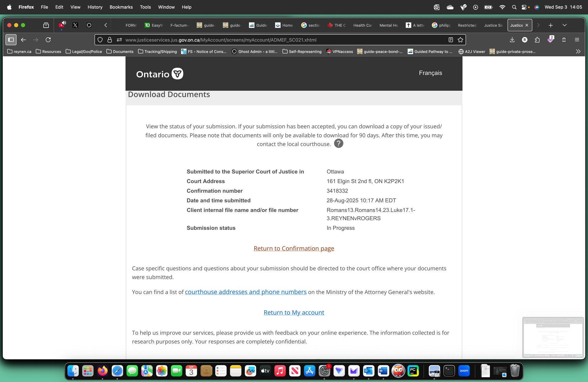The height and width of the screenshot is (382, 588).
Task: Click the site security padlock icon
Action: (110, 40)
